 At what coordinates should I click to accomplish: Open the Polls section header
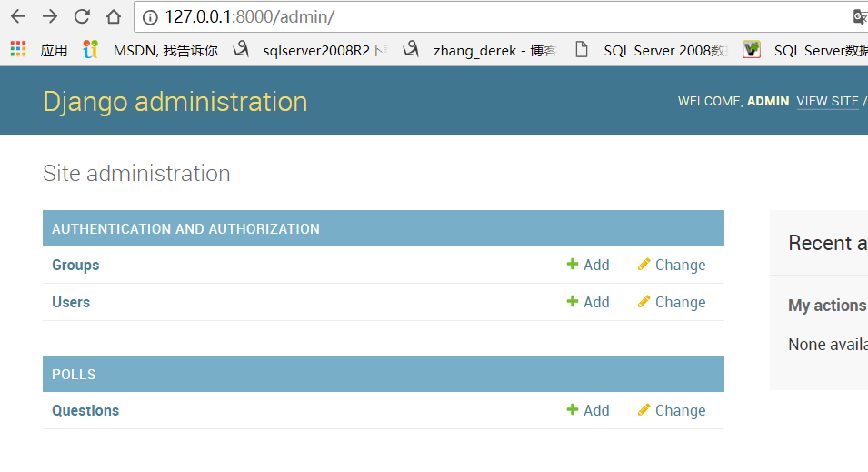(x=383, y=374)
